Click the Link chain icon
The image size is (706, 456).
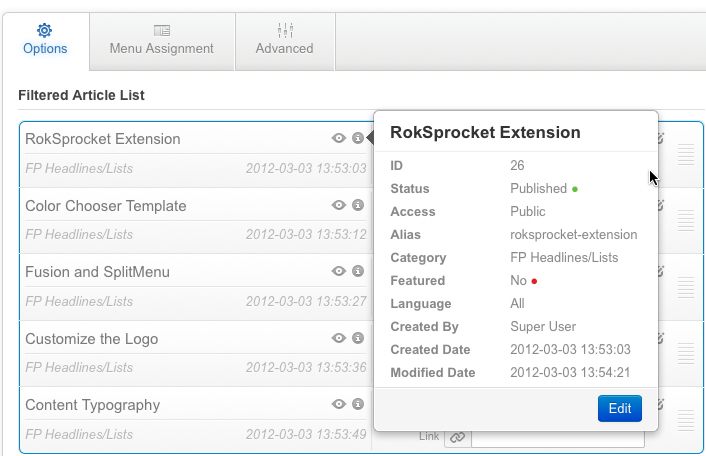pyautogui.click(x=457, y=437)
